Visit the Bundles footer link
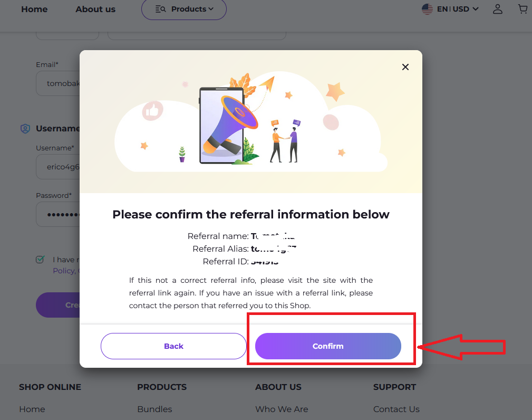Screen dimensions: 532x420 click(154, 409)
